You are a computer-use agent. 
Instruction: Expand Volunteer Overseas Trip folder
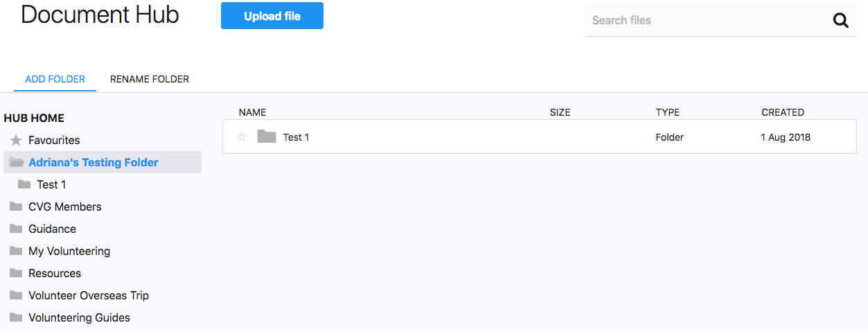[x=89, y=295]
